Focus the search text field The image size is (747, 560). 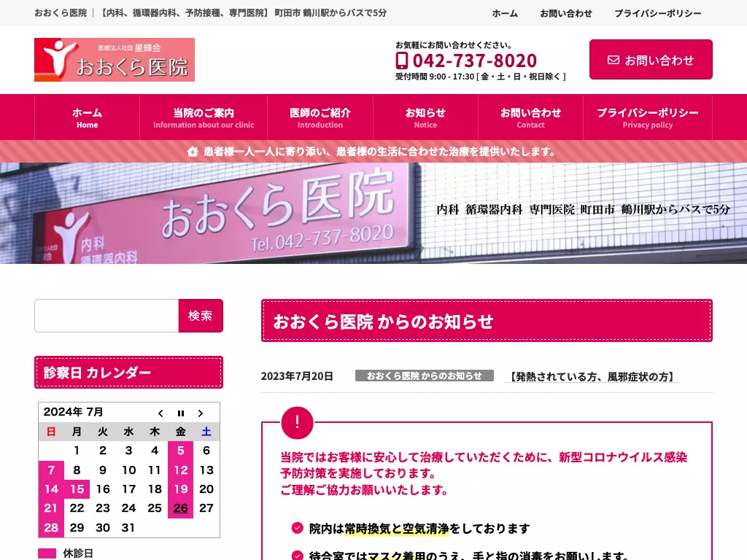(107, 316)
